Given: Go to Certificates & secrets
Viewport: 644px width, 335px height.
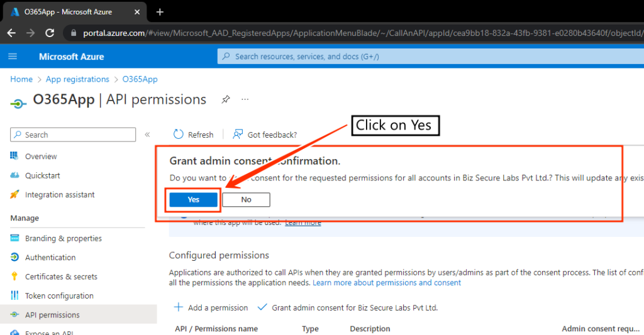Looking at the screenshot, I should tap(61, 277).
